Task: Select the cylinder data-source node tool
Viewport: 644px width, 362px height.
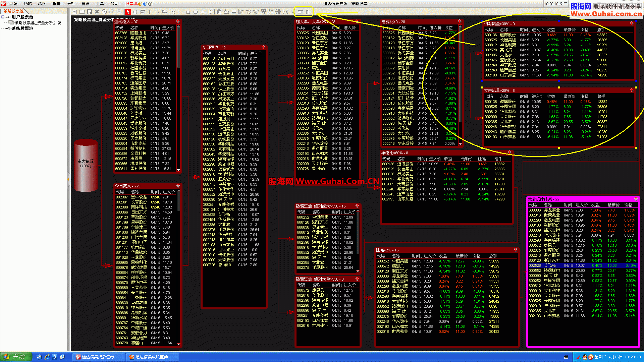Action: (x=135, y=12)
